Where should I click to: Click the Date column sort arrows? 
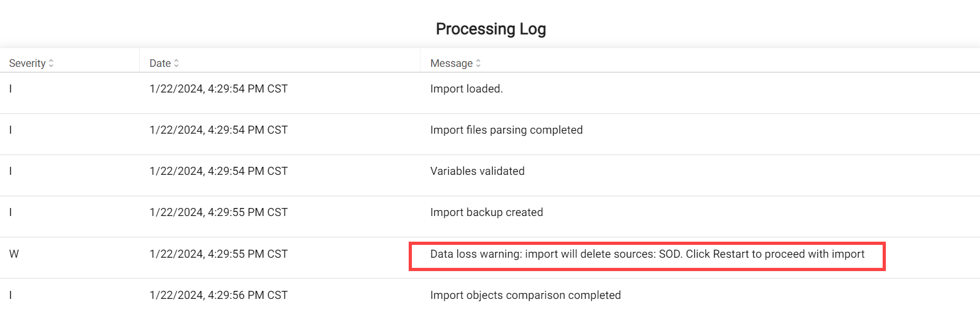tap(177, 63)
